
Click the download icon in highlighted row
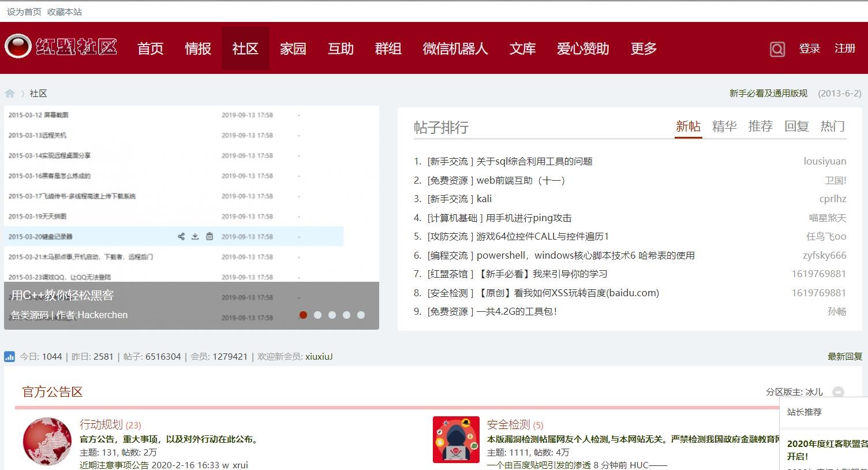195,237
